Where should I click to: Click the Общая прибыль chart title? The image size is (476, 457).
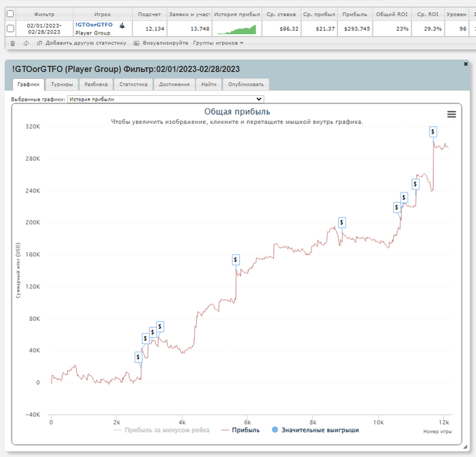237,112
